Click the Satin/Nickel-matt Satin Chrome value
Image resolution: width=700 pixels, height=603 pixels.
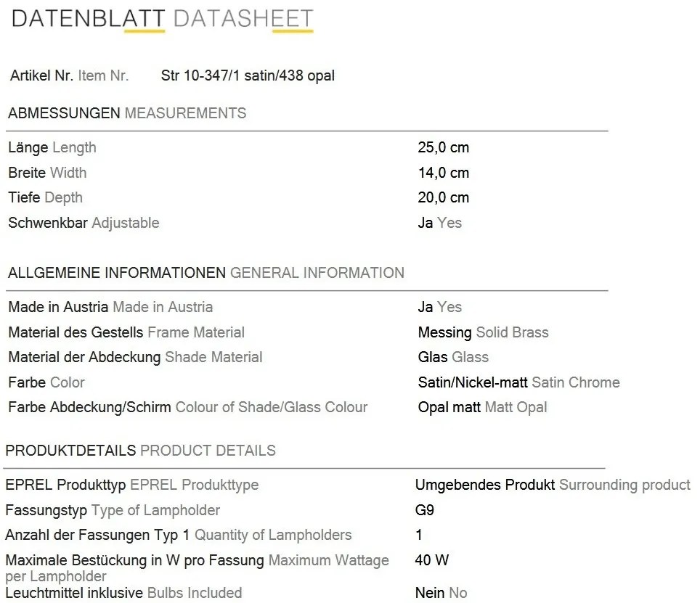click(x=518, y=382)
